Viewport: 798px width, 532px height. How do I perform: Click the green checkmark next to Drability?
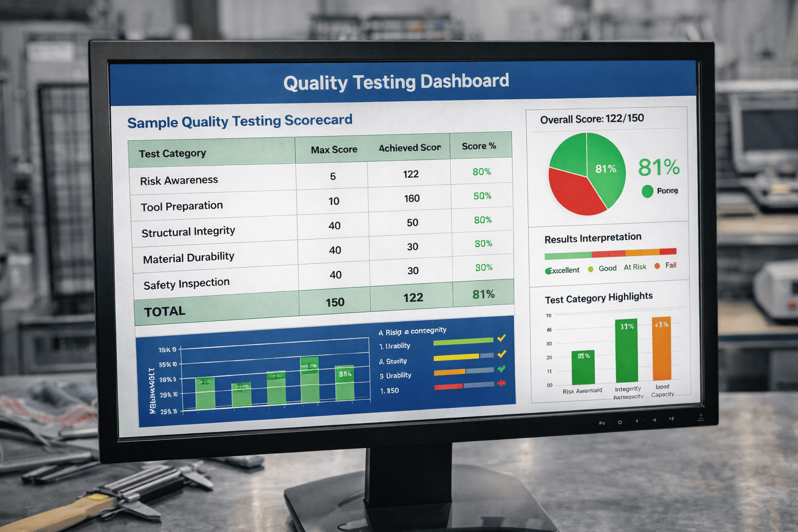coord(501,369)
